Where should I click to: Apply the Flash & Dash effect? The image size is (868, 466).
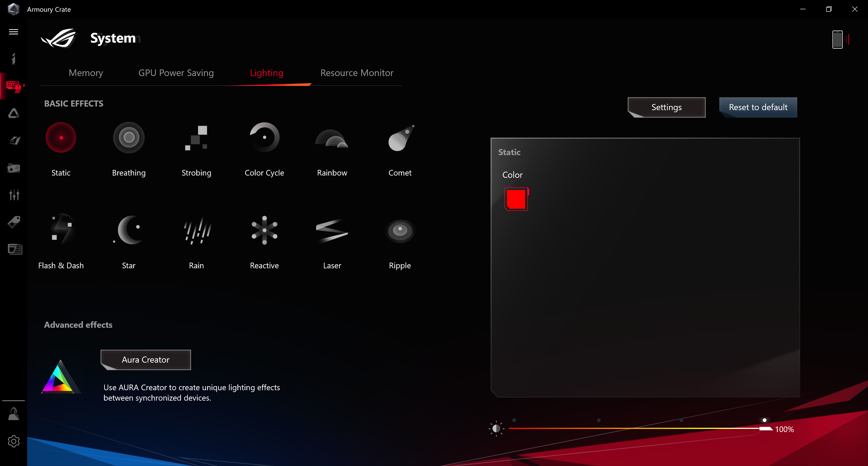click(61, 230)
